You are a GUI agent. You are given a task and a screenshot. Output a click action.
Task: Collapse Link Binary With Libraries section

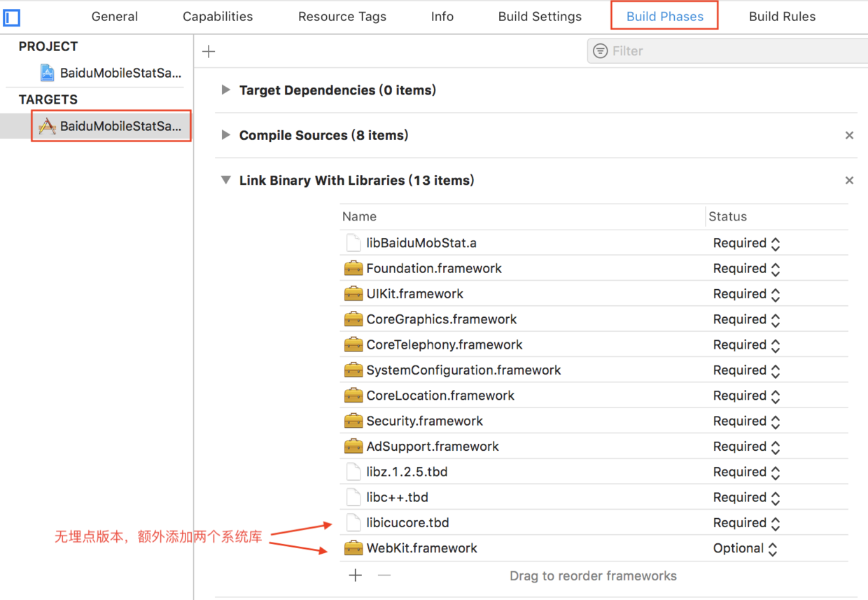(225, 180)
